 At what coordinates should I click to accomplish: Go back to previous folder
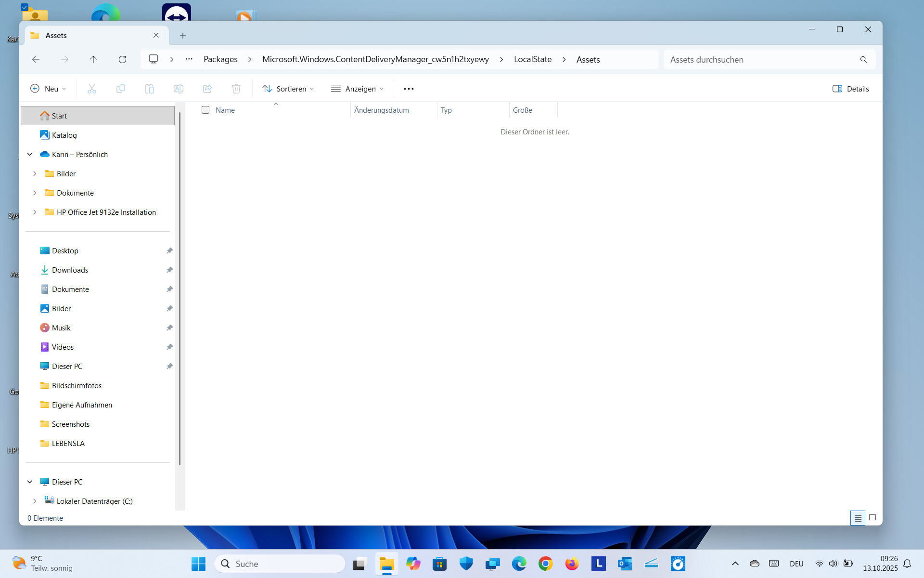click(x=36, y=59)
